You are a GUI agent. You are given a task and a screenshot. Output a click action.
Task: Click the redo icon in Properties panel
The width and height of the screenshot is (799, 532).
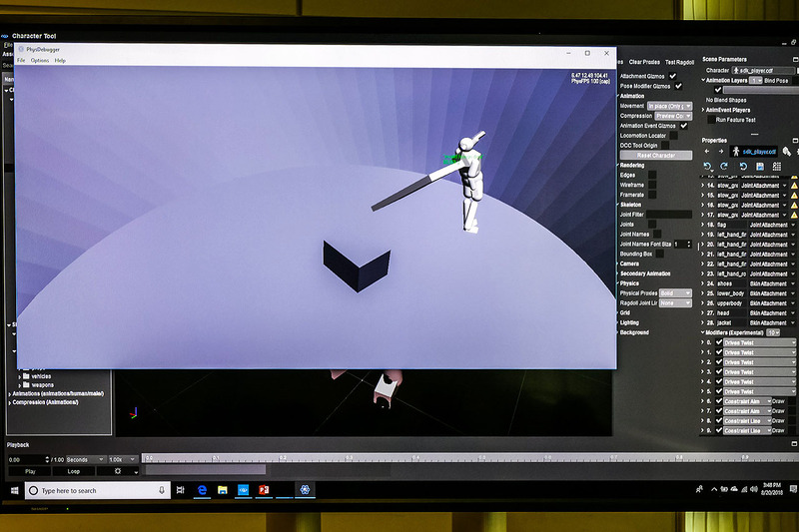tap(723, 167)
